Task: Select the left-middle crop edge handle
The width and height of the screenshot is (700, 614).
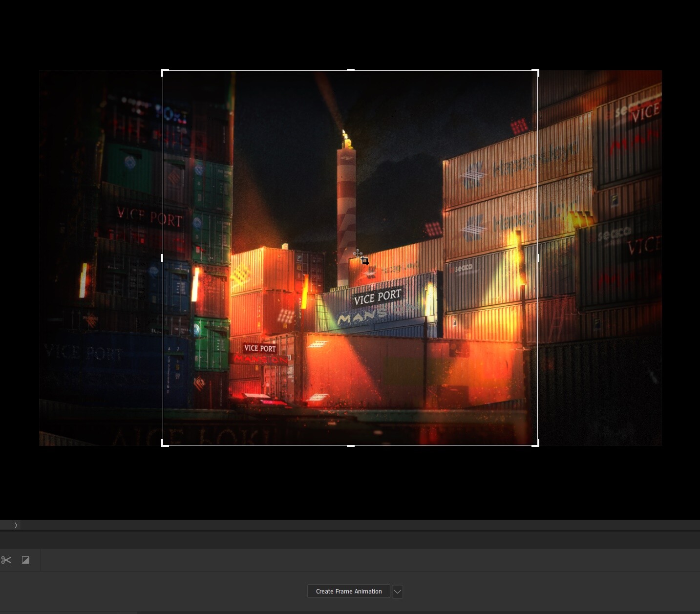Action: tap(163, 258)
